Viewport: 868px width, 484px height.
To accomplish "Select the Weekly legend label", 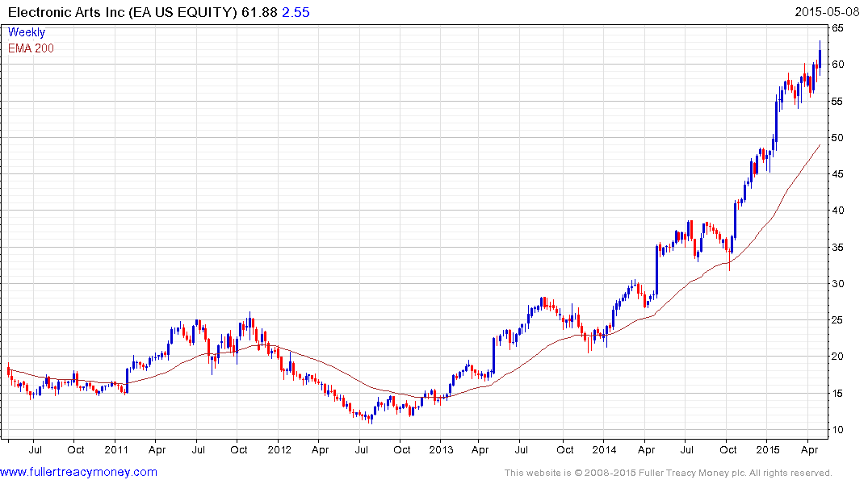I will point(27,32).
